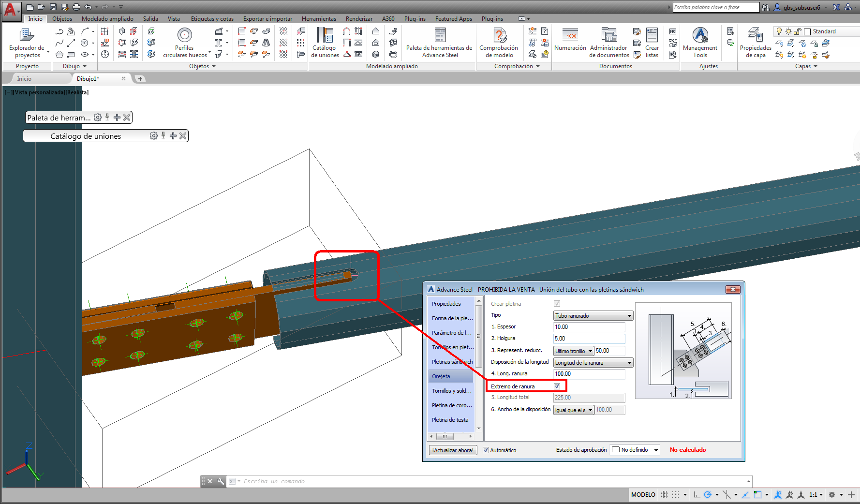Click the Autodesk Exchange X icon
The width and height of the screenshot is (860, 504).
(x=836, y=7)
